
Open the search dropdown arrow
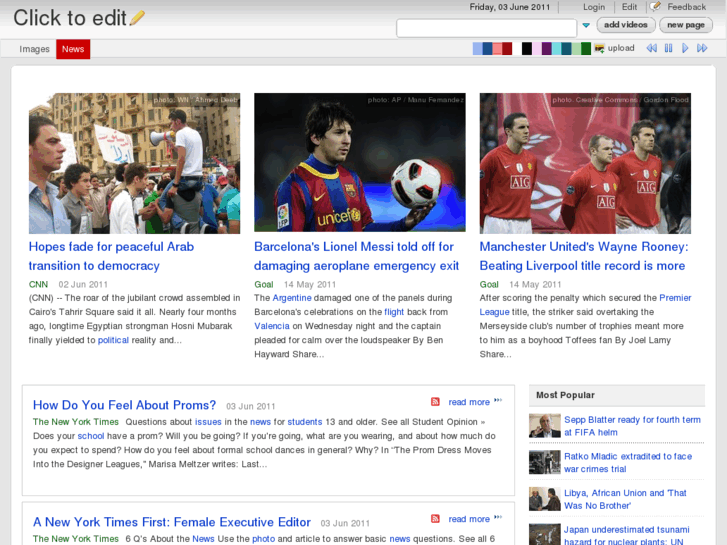(586, 26)
